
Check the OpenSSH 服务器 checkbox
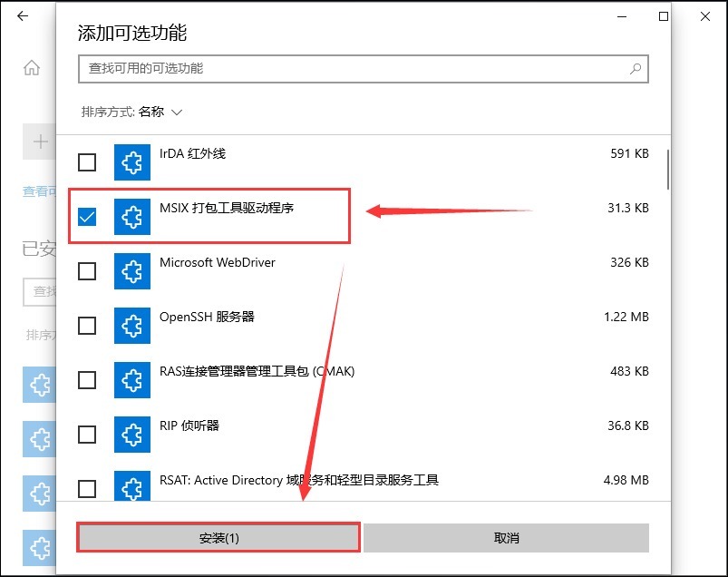click(x=87, y=325)
